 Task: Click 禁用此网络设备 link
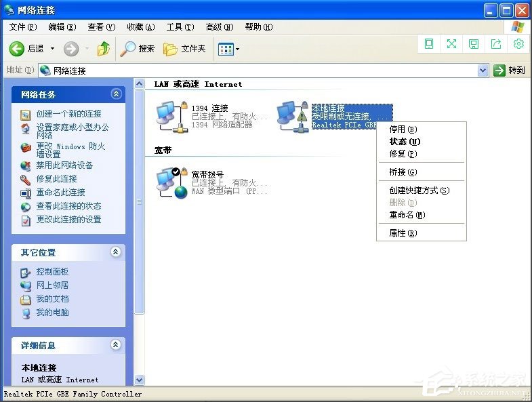64,165
